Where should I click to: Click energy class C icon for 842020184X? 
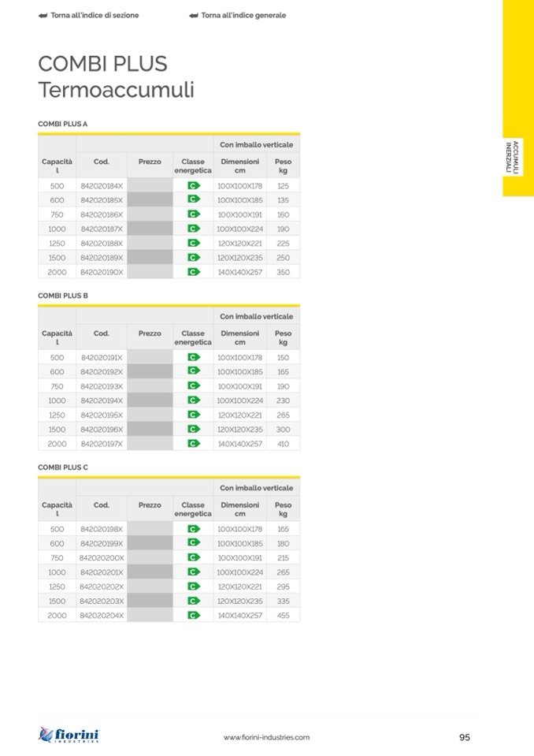pos(193,185)
